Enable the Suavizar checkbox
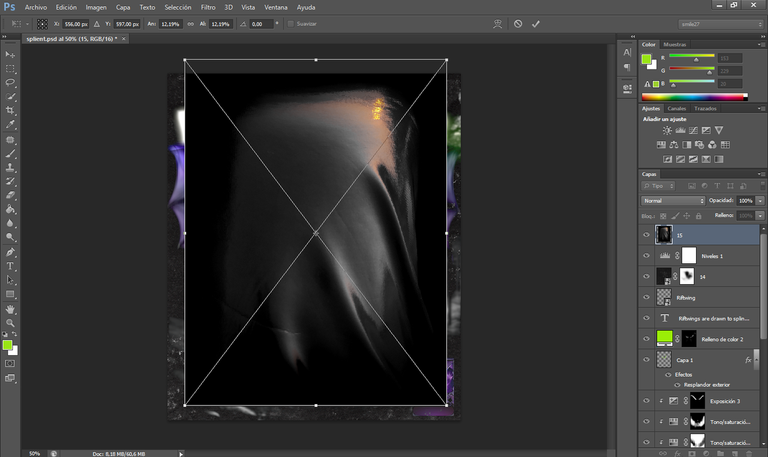The height and width of the screenshot is (457, 768). click(x=290, y=24)
